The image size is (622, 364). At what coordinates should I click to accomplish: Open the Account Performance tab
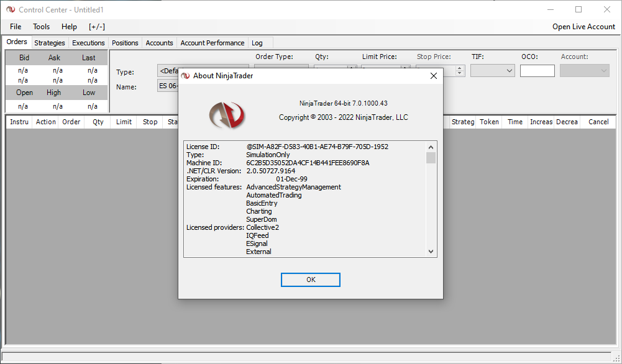tap(213, 43)
